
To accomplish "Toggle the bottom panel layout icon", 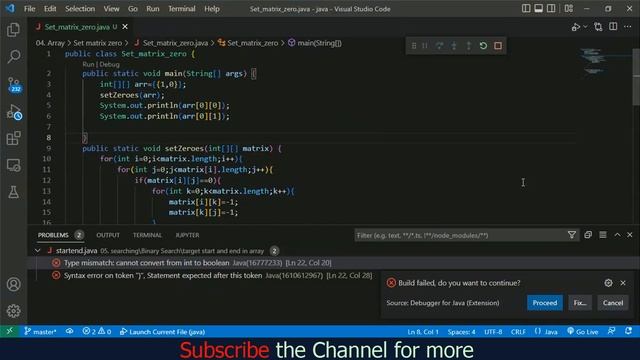I will coord(539,9).
